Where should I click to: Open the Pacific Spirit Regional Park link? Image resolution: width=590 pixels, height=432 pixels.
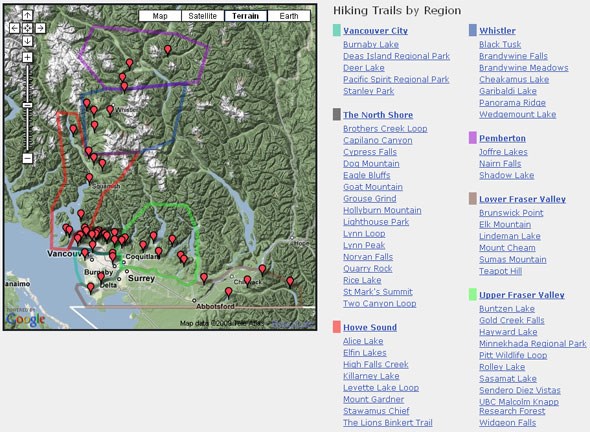click(396, 79)
